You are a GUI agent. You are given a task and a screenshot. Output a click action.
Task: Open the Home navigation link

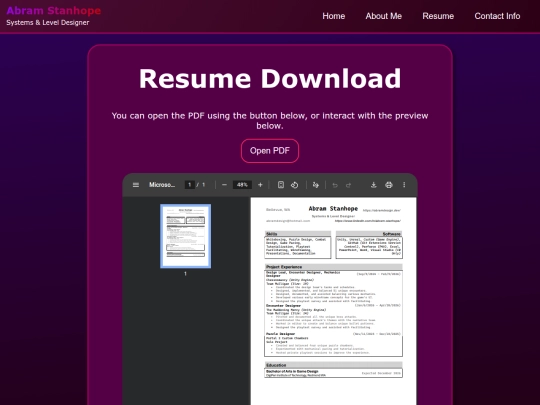pyautogui.click(x=334, y=16)
